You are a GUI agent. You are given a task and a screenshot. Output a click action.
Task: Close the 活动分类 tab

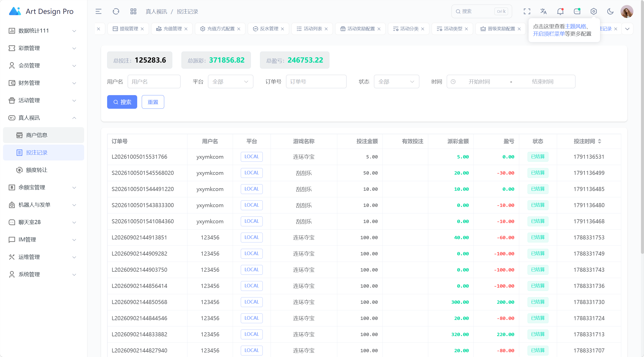pyautogui.click(x=423, y=29)
